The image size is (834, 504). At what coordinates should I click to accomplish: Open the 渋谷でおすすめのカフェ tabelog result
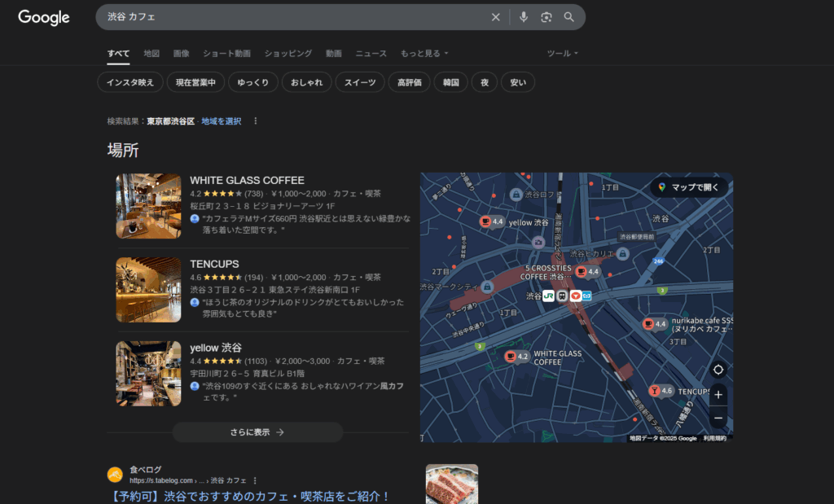pyautogui.click(x=251, y=496)
